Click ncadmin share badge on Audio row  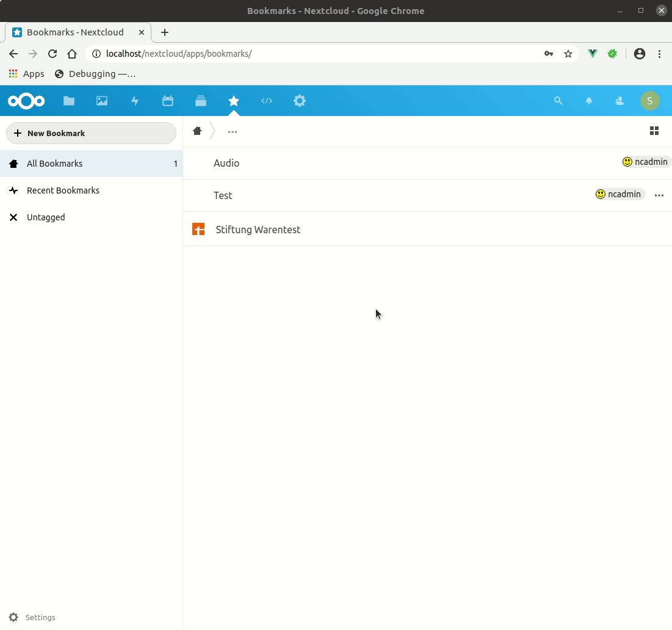[646, 162]
